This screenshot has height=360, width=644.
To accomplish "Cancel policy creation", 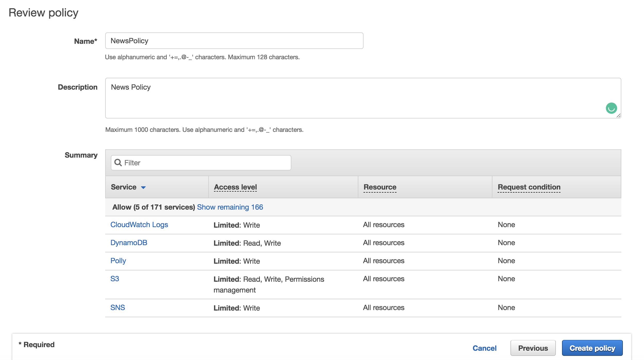I will (x=484, y=348).
